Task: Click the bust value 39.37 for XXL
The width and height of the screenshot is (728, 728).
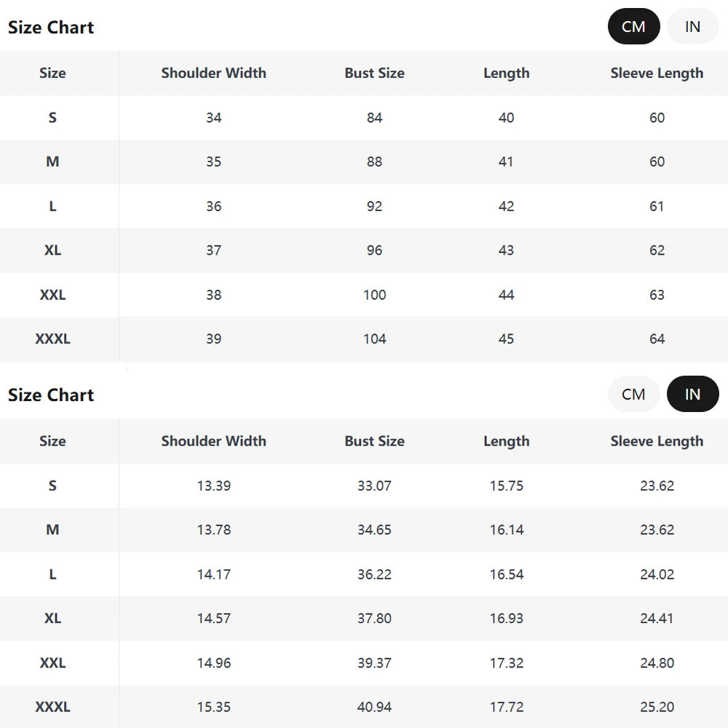Action: 374,662
